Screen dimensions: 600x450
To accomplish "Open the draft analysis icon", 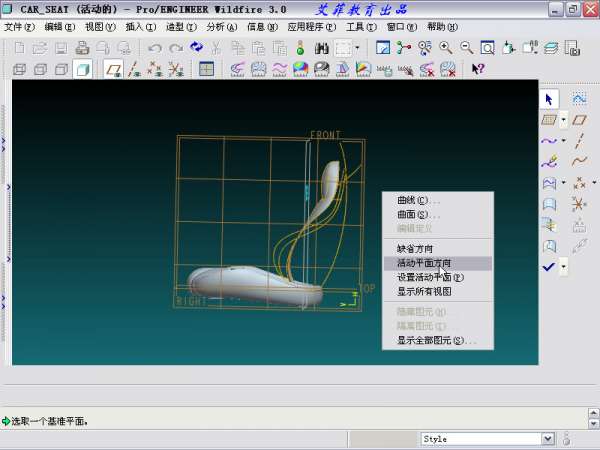I will pos(342,69).
